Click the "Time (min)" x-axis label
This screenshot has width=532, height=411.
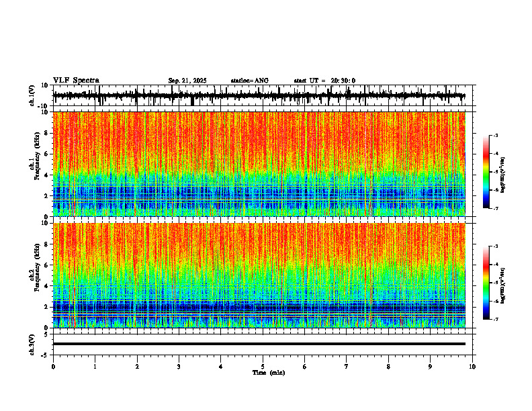pos(269,373)
